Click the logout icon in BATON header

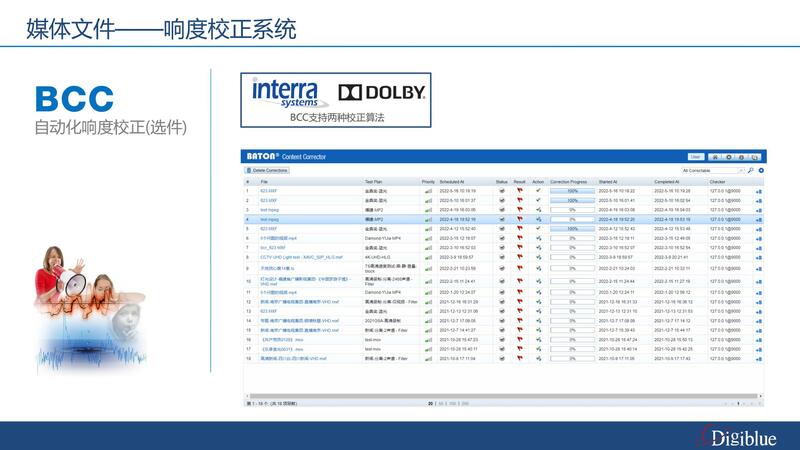pos(756,157)
